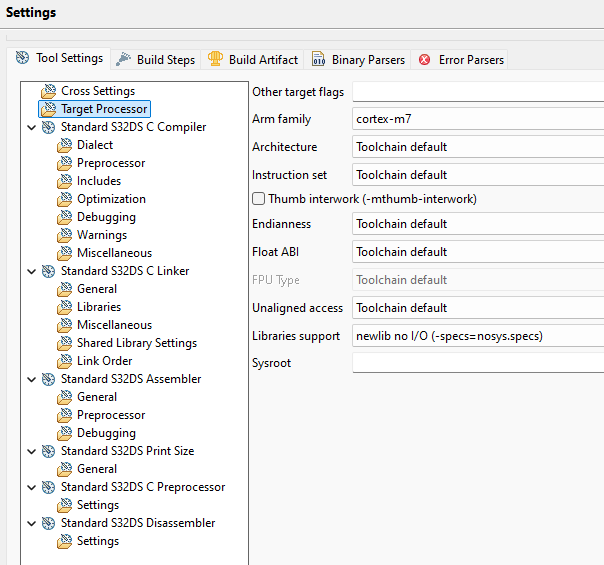Viewport: 604px width, 565px height.
Task: Click the Cross Settings folder icon
Action: point(49,91)
